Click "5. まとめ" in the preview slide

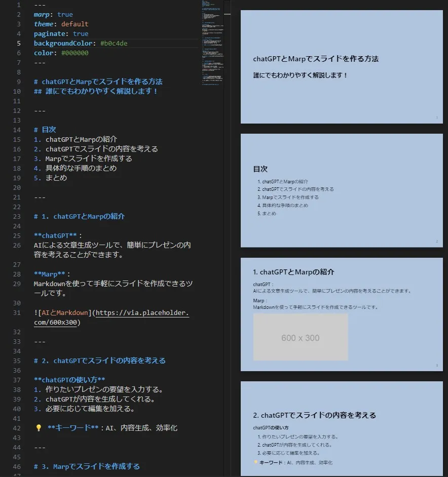267,214
